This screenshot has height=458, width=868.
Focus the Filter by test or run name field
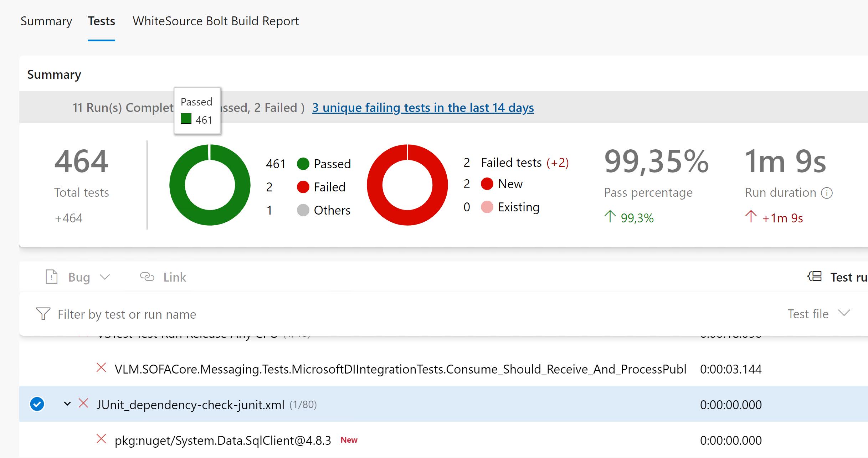[127, 314]
